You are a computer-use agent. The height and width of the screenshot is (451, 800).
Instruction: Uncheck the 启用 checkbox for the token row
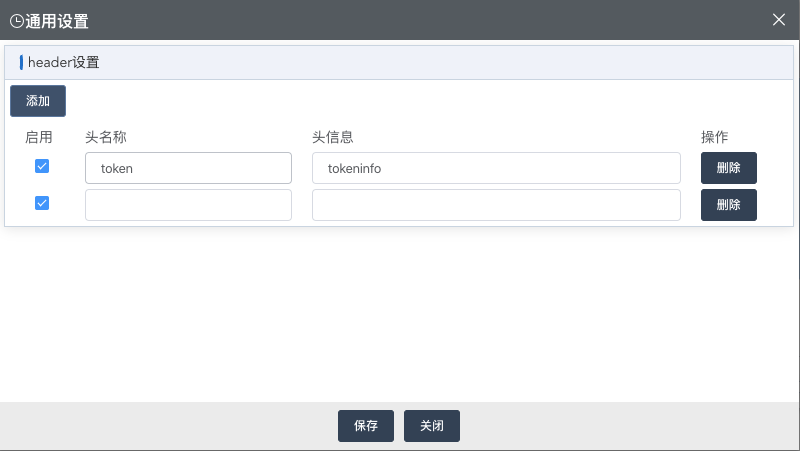coord(42,166)
